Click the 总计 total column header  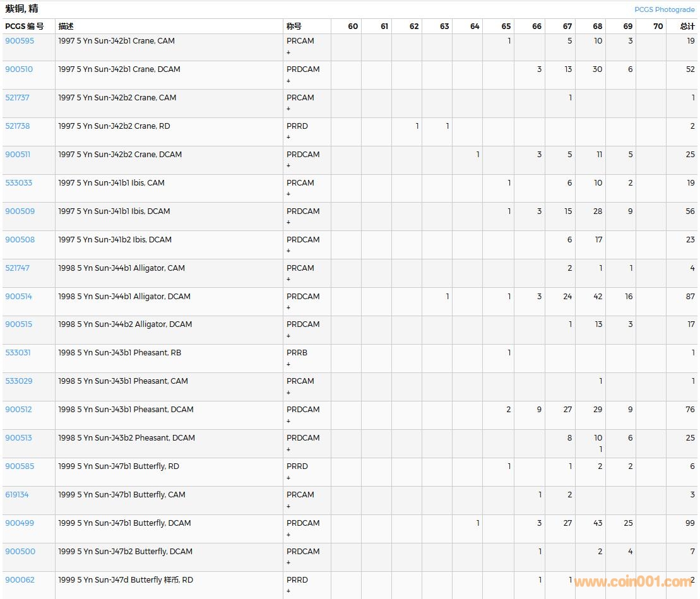point(687,27)
